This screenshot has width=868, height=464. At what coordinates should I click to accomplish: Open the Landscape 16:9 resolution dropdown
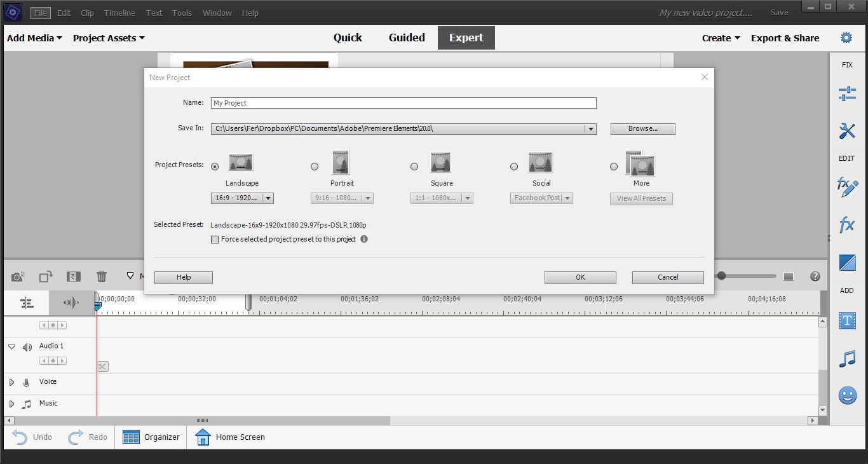click(242, 198)
